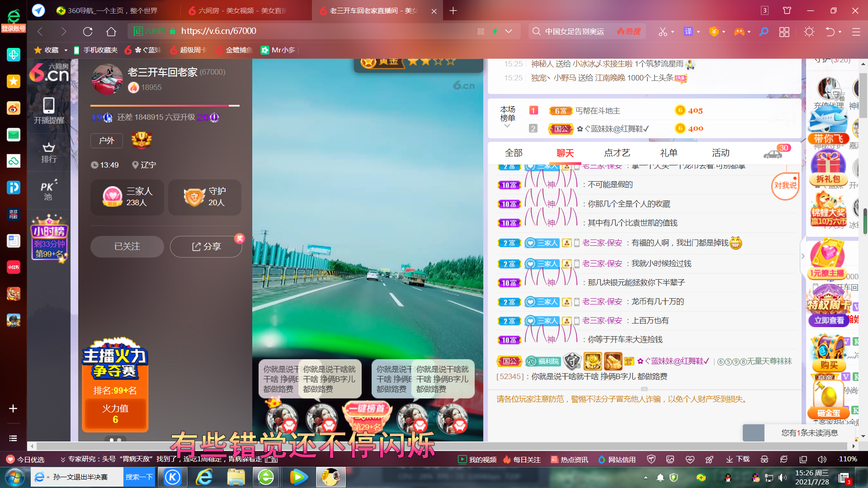Image resolution: width=868 pixels, height=488 pixels.
Task: Click the 拆礼包 gift box icon
Action: (828, 167)
